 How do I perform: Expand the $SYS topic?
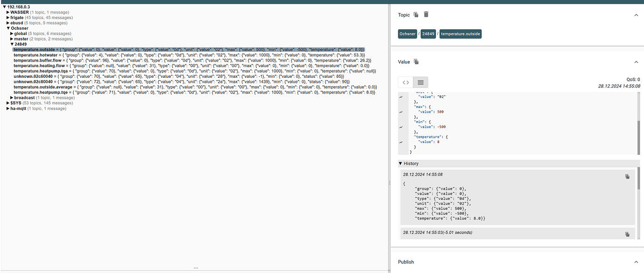coord(8,103)
